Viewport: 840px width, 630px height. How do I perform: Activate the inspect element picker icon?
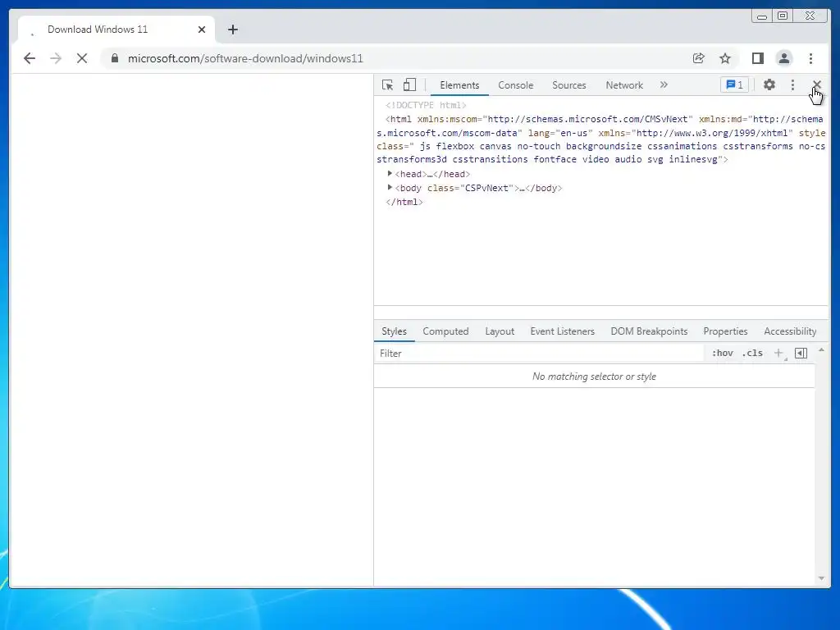point(387,85)
